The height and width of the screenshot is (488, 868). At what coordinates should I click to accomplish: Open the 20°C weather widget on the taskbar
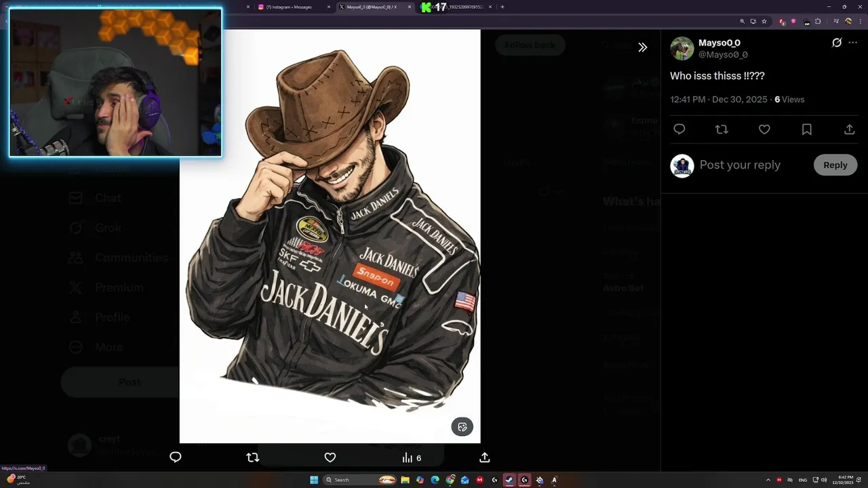pyautogui.click(x=18, y=480)
